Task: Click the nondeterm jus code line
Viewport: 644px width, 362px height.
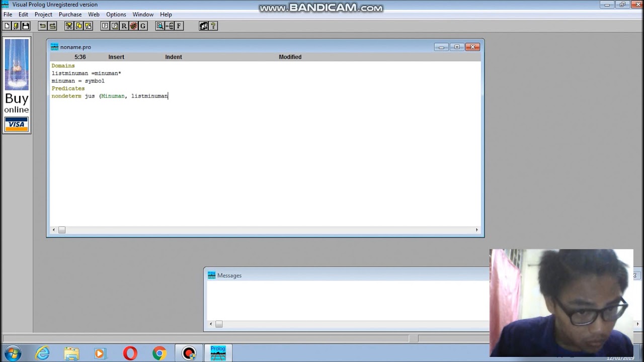Action: click(x=110, y=96)
